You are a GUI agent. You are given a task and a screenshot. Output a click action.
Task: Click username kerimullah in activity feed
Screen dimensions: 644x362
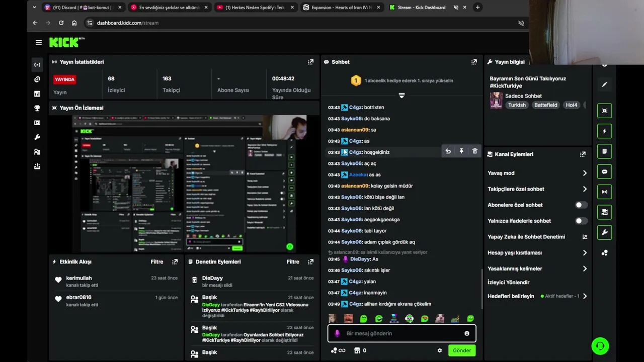pos(79,278)
